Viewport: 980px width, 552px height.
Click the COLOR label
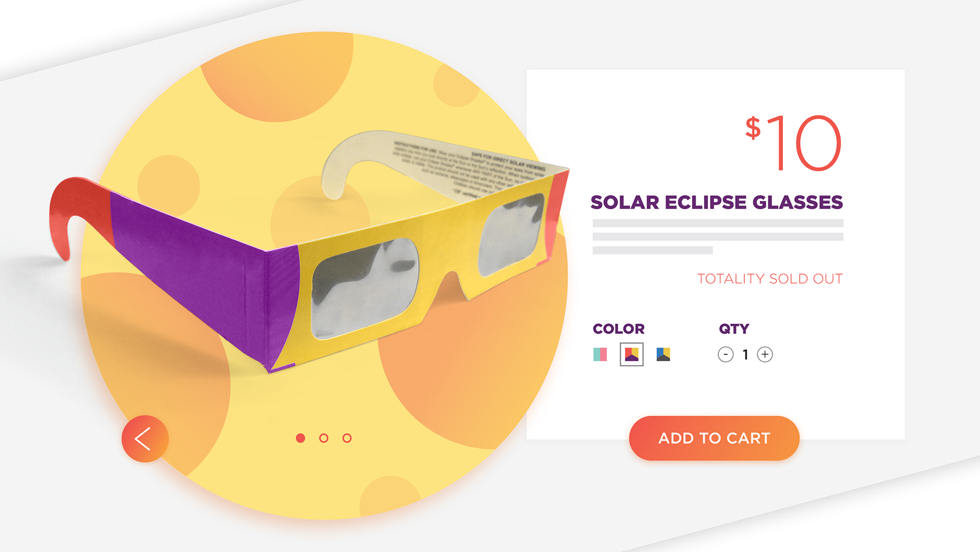(x=618, y=329)
